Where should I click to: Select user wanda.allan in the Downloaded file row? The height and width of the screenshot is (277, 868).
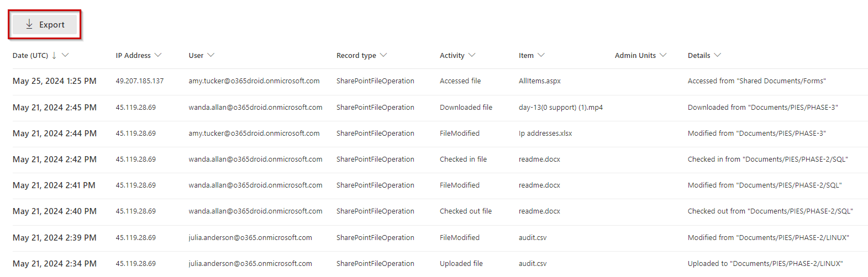click(256, 108)
